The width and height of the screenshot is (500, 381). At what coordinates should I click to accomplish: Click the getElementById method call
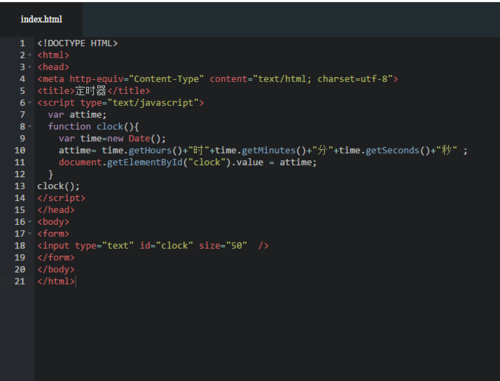(x=145, y=162)
